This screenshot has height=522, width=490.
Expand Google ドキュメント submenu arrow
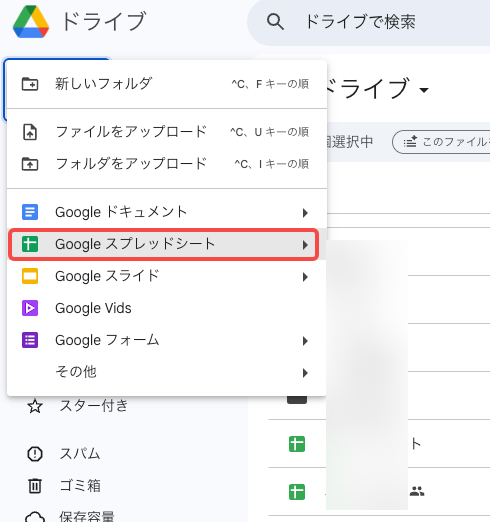point(305,213)
